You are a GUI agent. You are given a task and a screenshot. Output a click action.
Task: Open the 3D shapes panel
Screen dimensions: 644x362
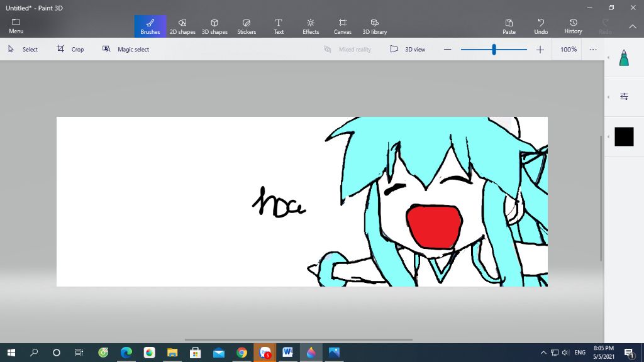pyautogui.click(x=214, y=25)
